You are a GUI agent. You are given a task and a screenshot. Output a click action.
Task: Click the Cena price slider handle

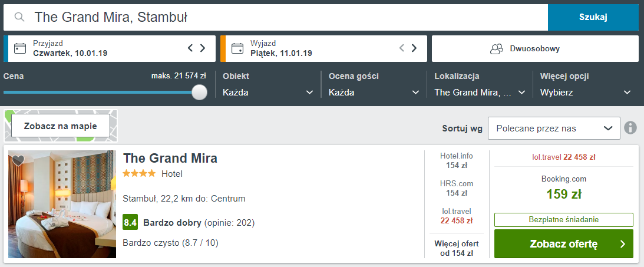click(x=200, y=92)
